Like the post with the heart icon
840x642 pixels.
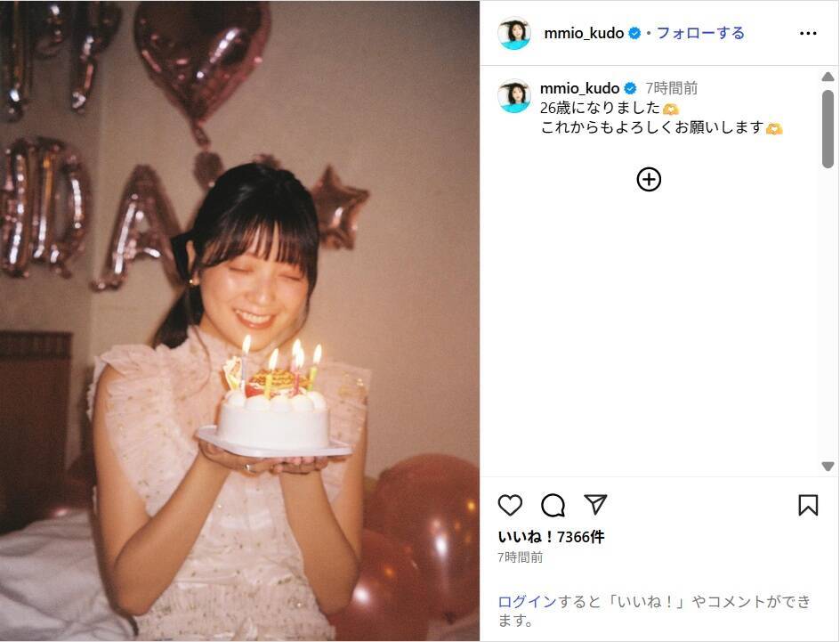click(x=510, y=505)
